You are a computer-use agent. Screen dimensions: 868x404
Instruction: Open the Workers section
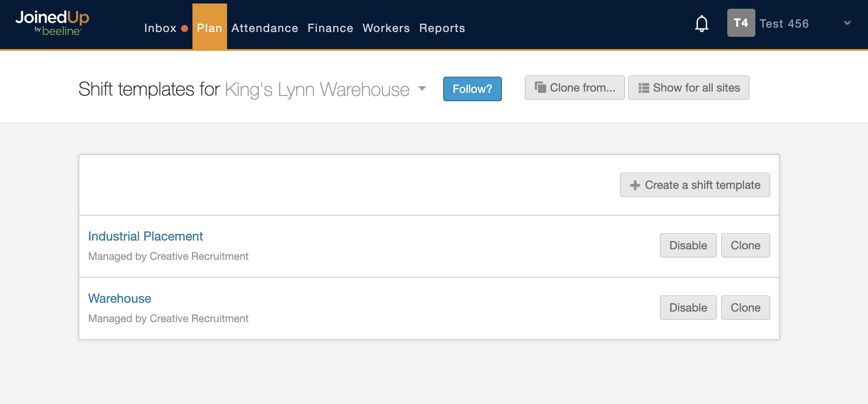point(386,28)
